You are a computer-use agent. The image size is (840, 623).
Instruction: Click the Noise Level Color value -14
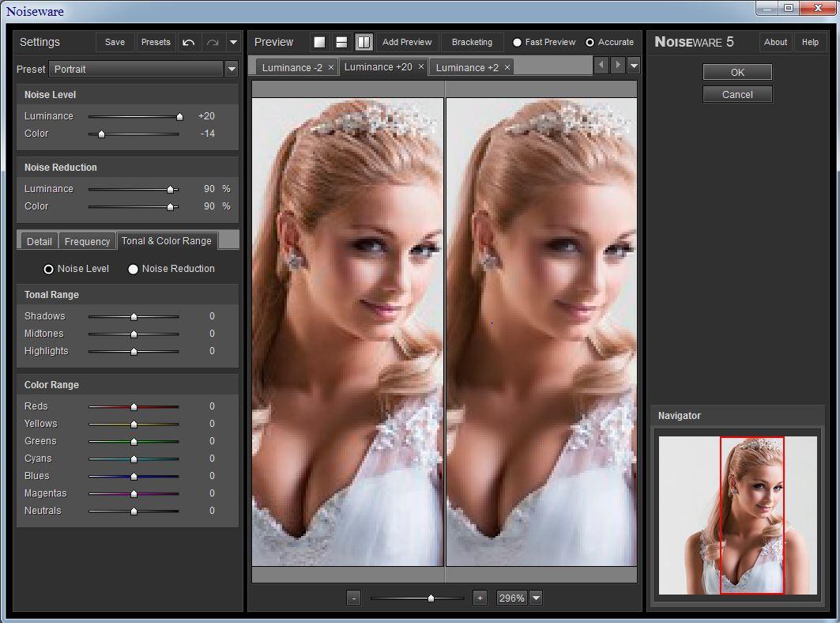pos(207,133)
